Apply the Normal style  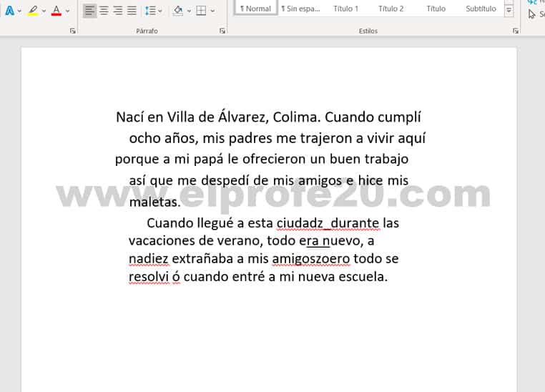(255, 9)
